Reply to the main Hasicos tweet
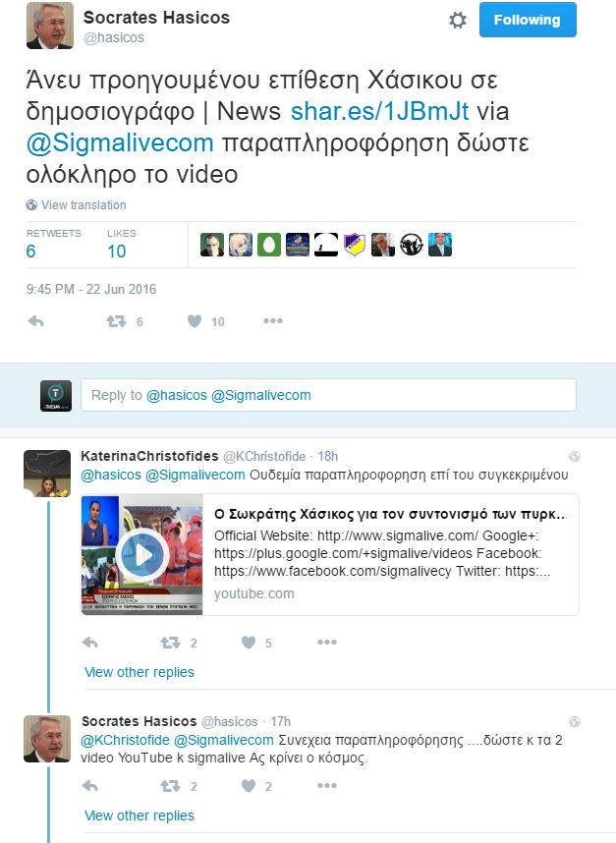The height and width of the screenshot is (843, 616). point(36,321)
